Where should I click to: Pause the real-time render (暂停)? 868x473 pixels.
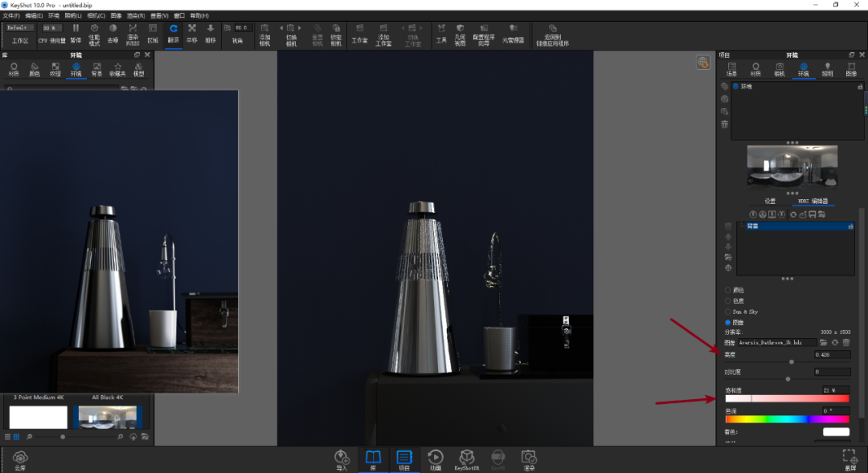[x=76, y=34]
